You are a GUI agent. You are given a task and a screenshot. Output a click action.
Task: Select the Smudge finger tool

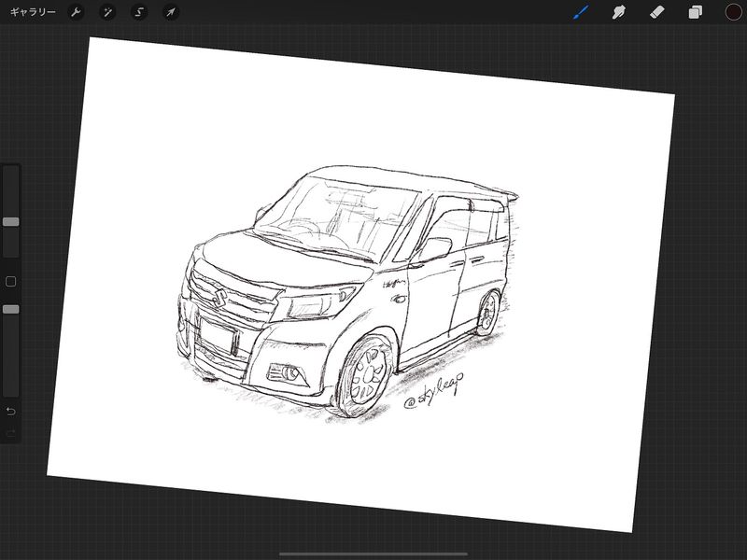618,12
